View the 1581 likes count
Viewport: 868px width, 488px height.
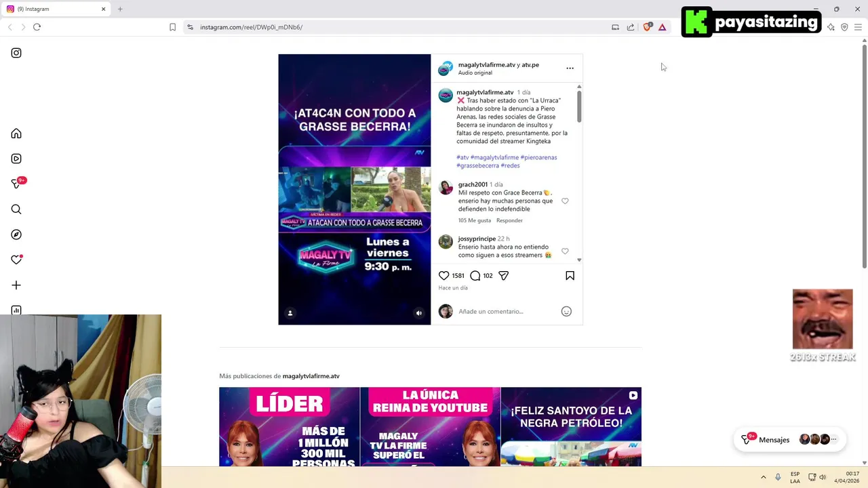pyautogui.click(x=458, y=276)
